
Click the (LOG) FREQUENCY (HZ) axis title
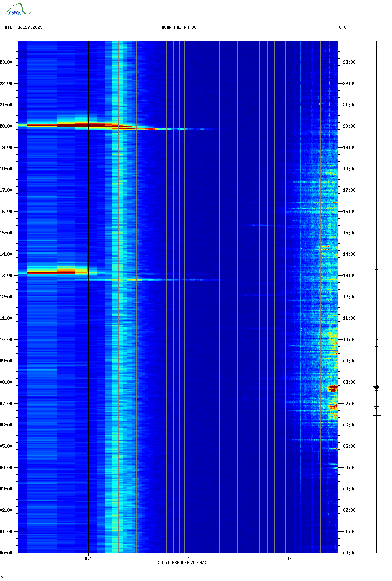[x=182, y=563]
